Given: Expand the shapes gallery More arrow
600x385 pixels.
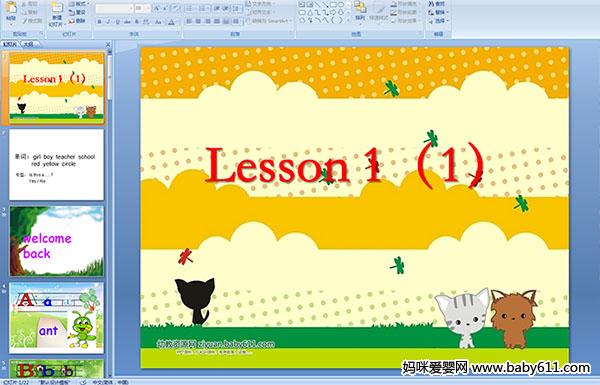Looking at the screenshot, I should (348, 20).
